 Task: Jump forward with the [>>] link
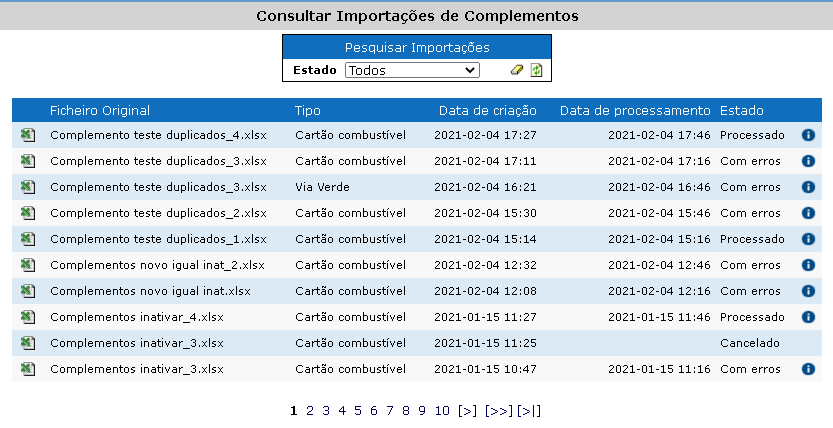pos(499,410)
